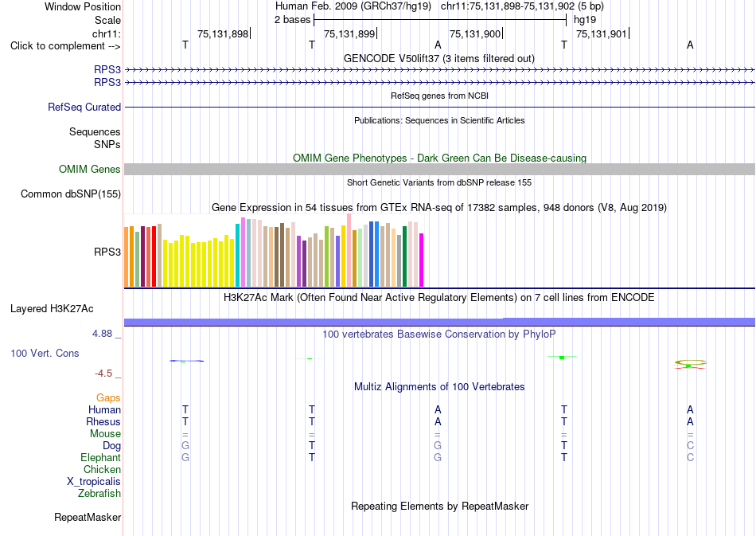Image resolution: width=756 pixels, height=536 pixels.
Task: Click the 75,131,900 coordinate label
Action: point(475,33)
